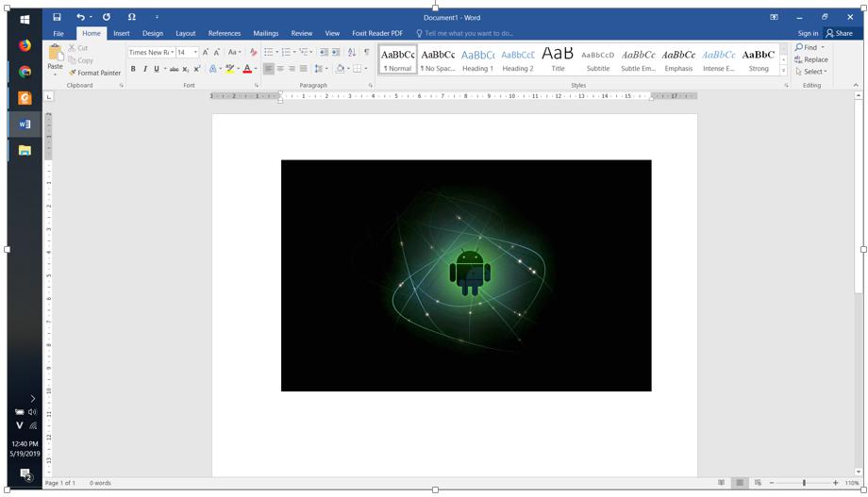Expand the Styles gallery

click(x=783, y=72)
